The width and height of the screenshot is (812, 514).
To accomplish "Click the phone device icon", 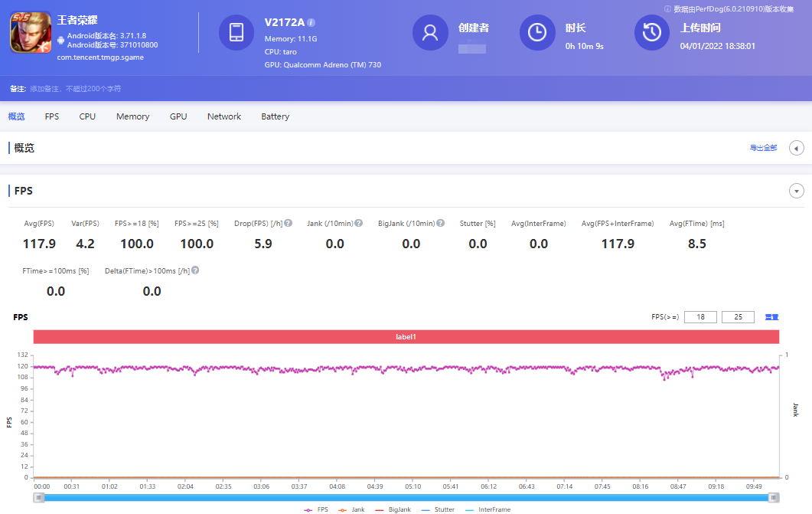I will pos(236,32).
